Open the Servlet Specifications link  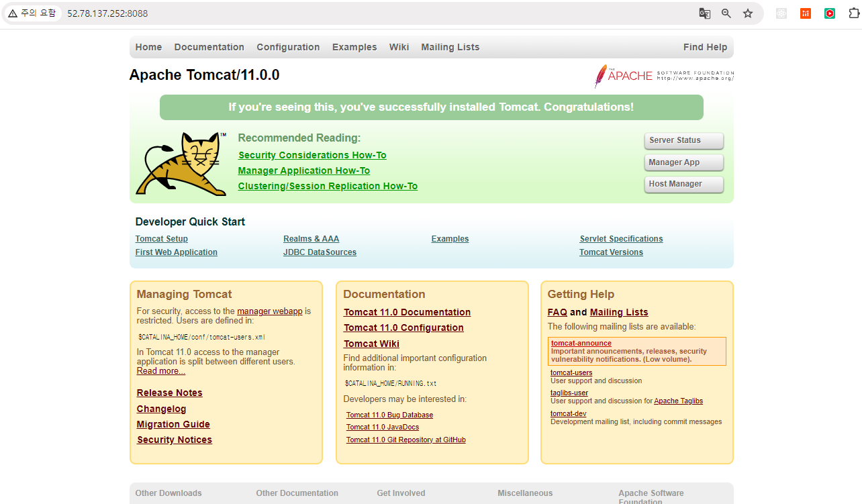[621, 239]
